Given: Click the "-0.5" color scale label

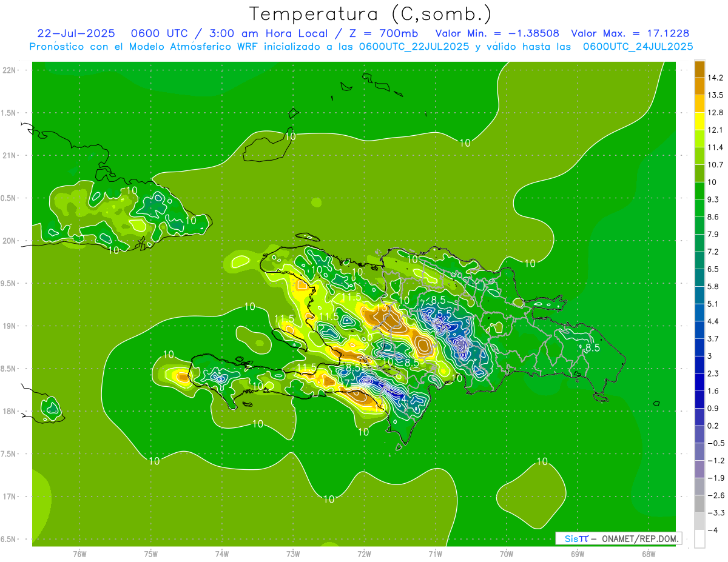Looking at the screenshot, I should point(716,443).
